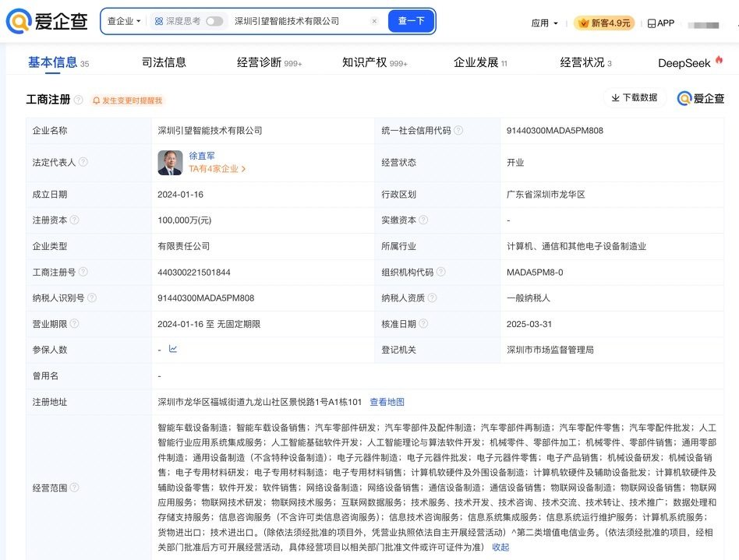Open the 知识产权 tab
This screenshot has height=560, width=739.
364,62
